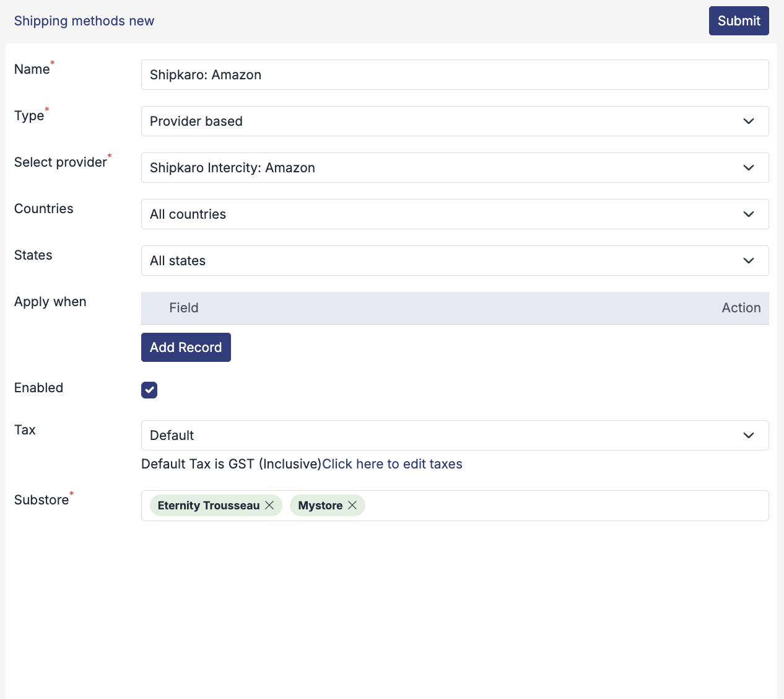Go to the Shipping methods new breadcrumb
The image size is (784, 699).
pyautogui.click(x=84, y=21)
